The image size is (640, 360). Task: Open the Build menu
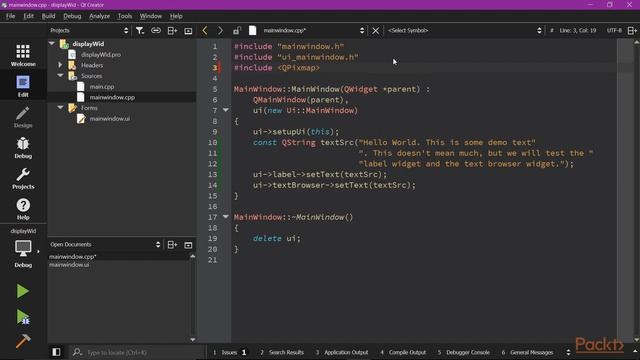48,16
